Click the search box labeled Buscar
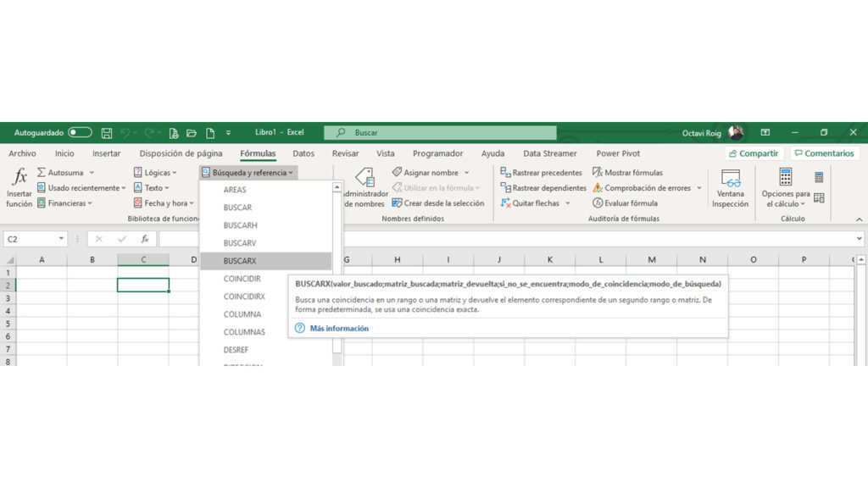Screen dimensions: 868x488 click(x=441, y=133)
